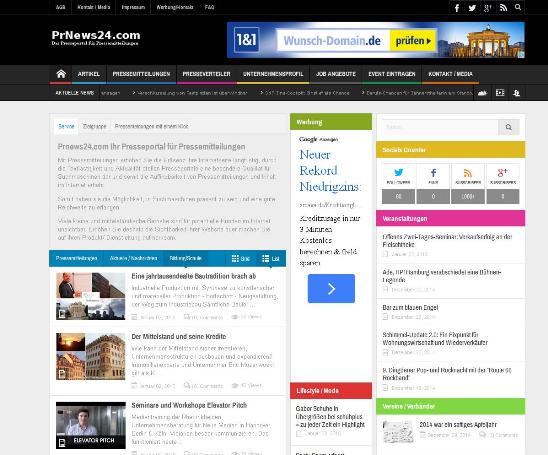
Task: Click the search magnifier in top bar
Action: [518, 7]
